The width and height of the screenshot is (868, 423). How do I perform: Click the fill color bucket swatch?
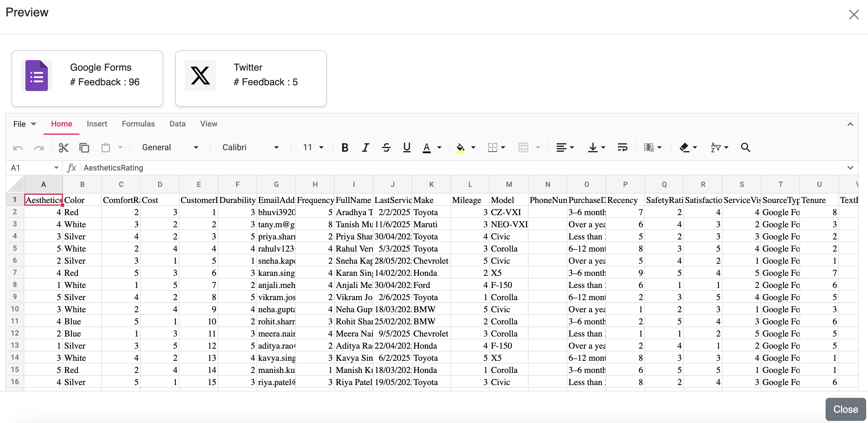[x=460, y=147]
